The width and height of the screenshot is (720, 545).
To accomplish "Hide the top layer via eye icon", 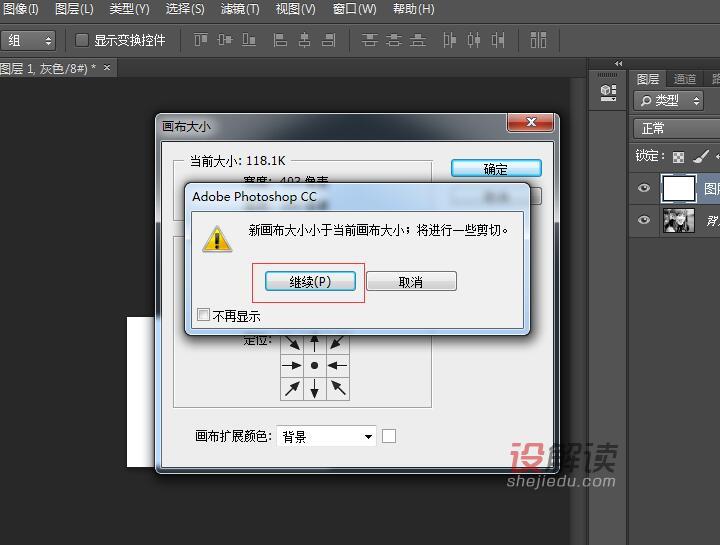I will 644,187.
